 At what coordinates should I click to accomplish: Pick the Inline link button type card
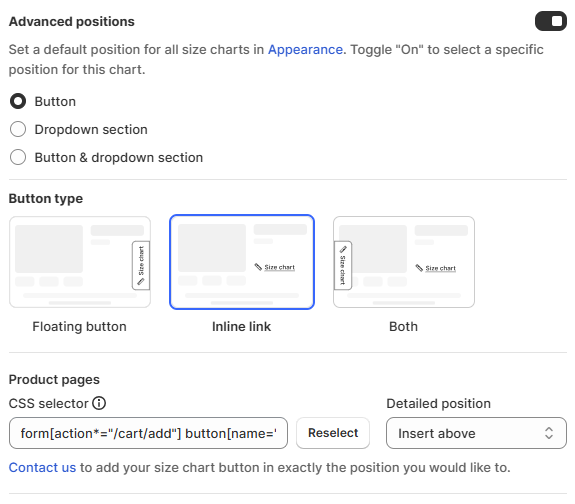click(x=242, y=262)
